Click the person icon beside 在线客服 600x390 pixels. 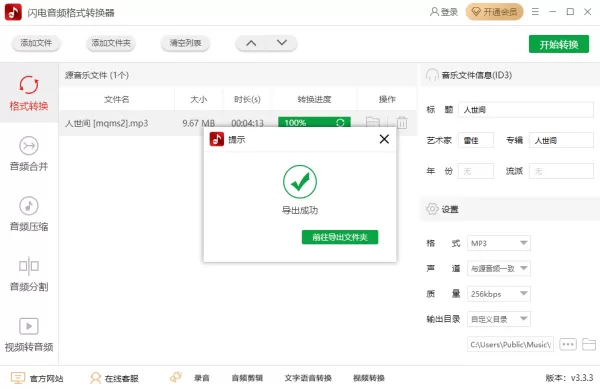[95, 378]
